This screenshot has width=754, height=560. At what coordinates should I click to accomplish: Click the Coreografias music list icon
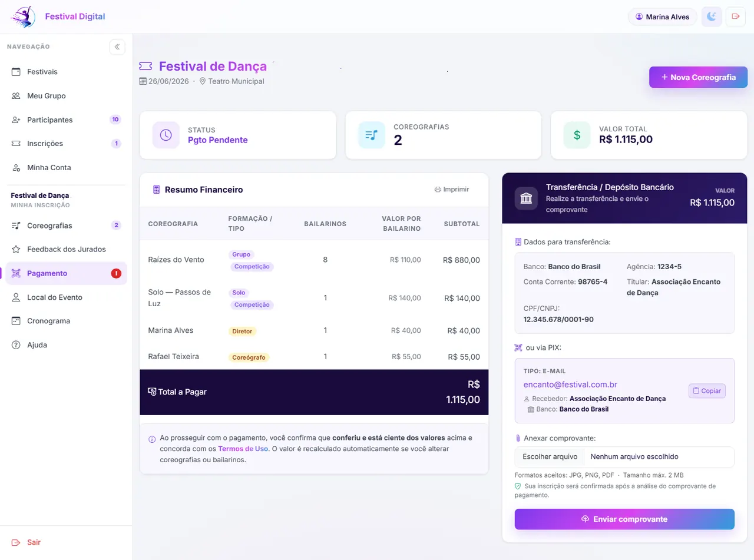(16, 226)
